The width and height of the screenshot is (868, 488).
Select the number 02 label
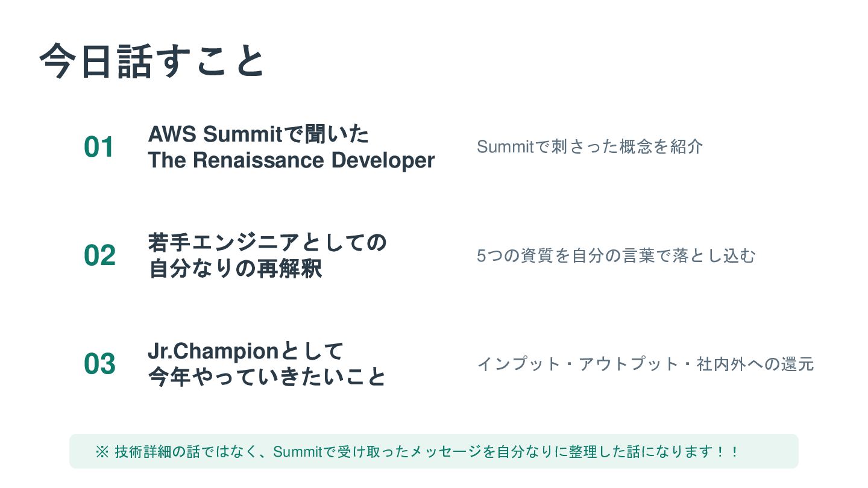tap(99, 256)
